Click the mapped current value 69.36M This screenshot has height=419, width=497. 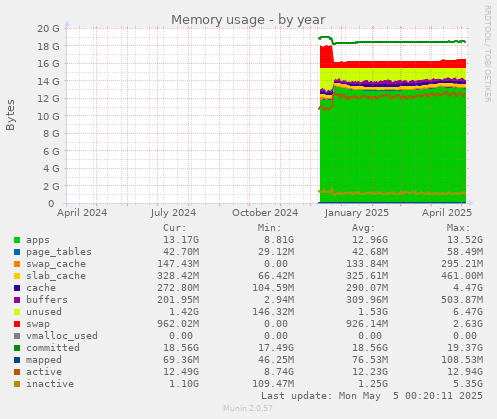[x=181, y=360]
